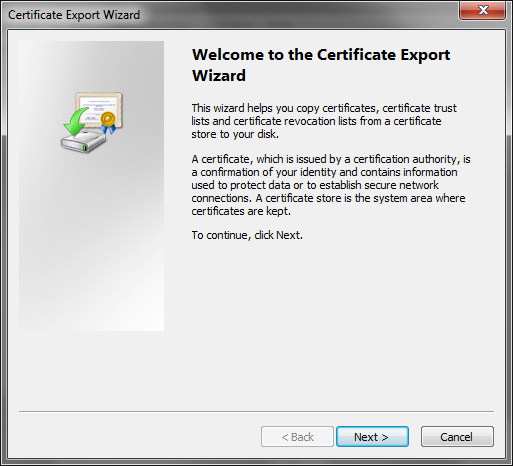Click the "certificates are kept." line
The height and width of the screenshot is (466, 513).
click(241, 211)
